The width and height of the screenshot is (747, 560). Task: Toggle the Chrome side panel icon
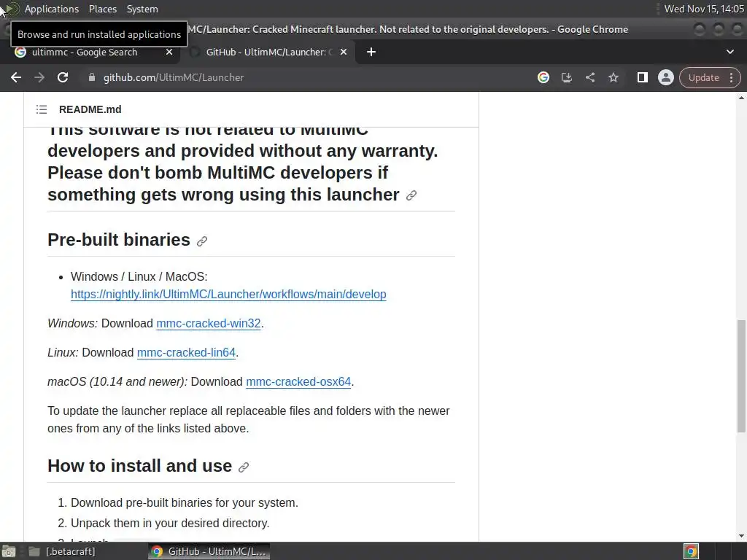click(642, 77)
